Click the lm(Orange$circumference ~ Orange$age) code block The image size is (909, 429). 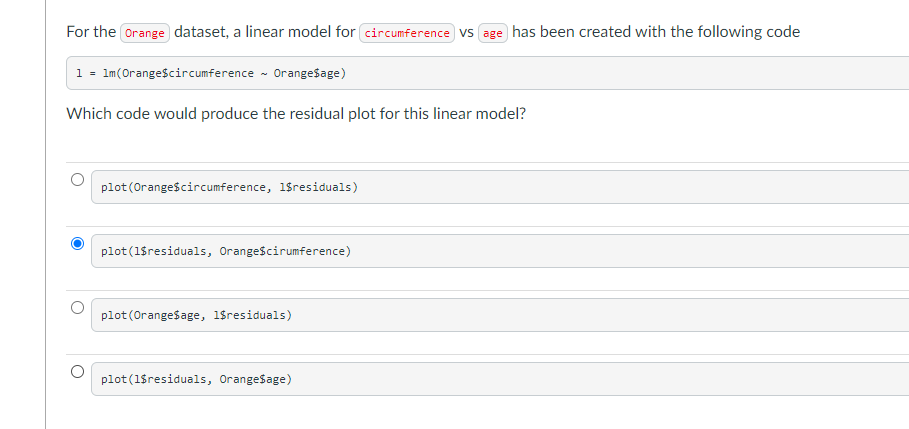[488, 73]
